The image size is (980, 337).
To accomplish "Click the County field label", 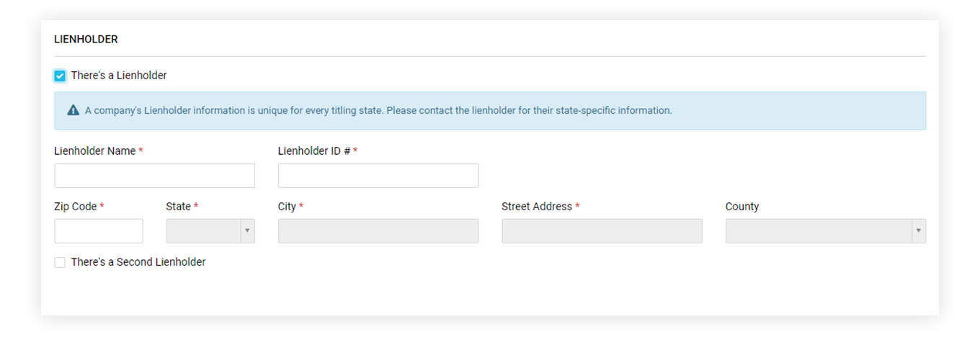I will (742, 207).
